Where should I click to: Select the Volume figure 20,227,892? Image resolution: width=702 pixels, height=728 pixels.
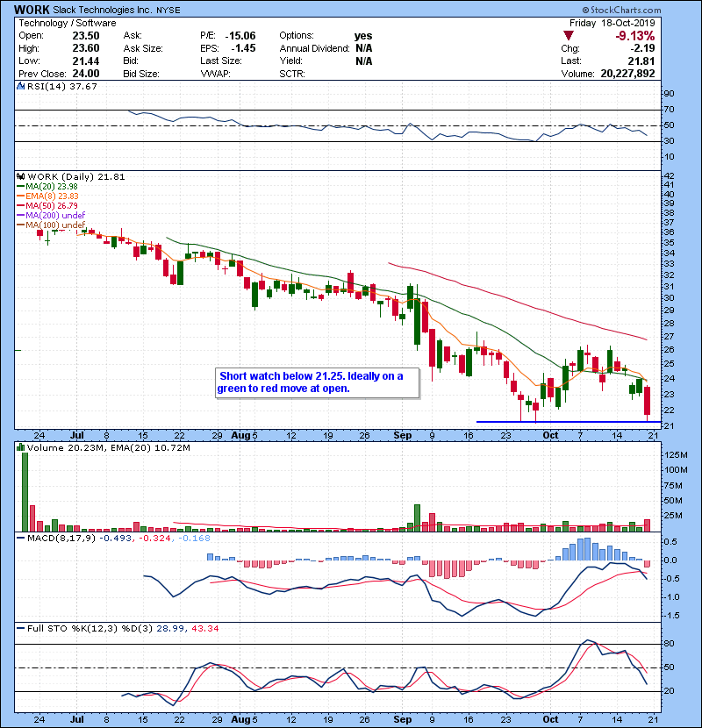[x=627, y=74]
